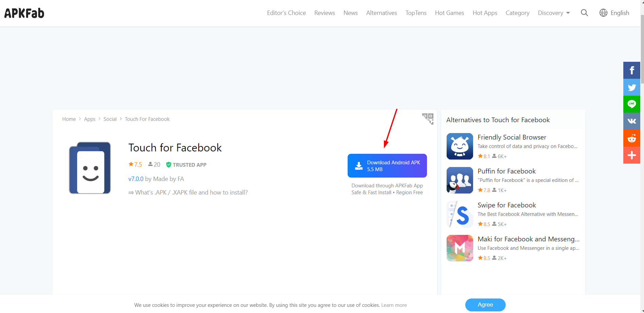Open Swipe for Facebook alternative
This screenshot has height=313, width=644.
click(506, 205)
